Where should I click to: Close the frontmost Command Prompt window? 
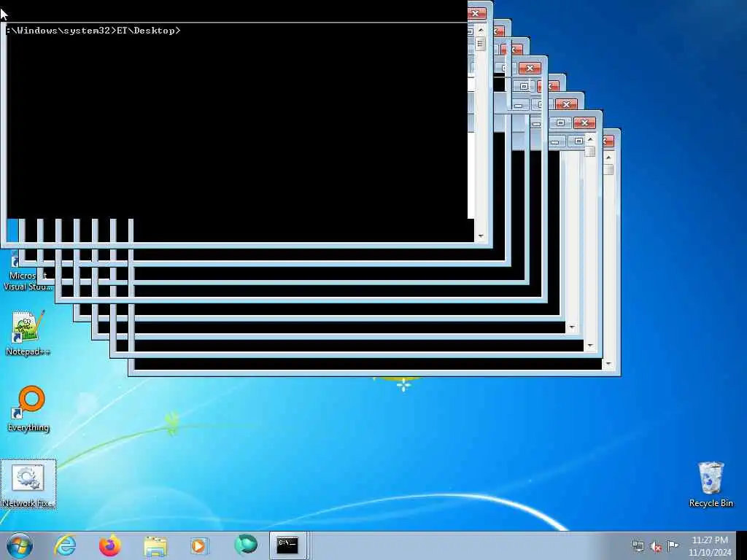tap(476, 13)
